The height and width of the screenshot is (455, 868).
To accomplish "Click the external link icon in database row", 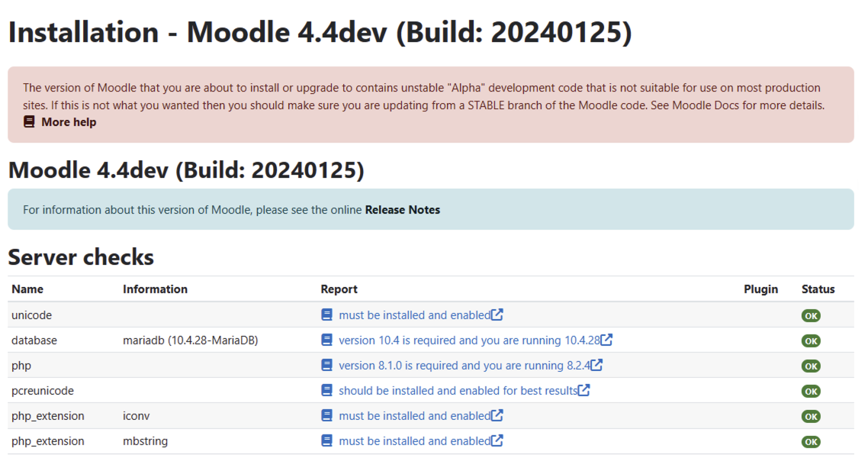I will click(x=606, y=339).
